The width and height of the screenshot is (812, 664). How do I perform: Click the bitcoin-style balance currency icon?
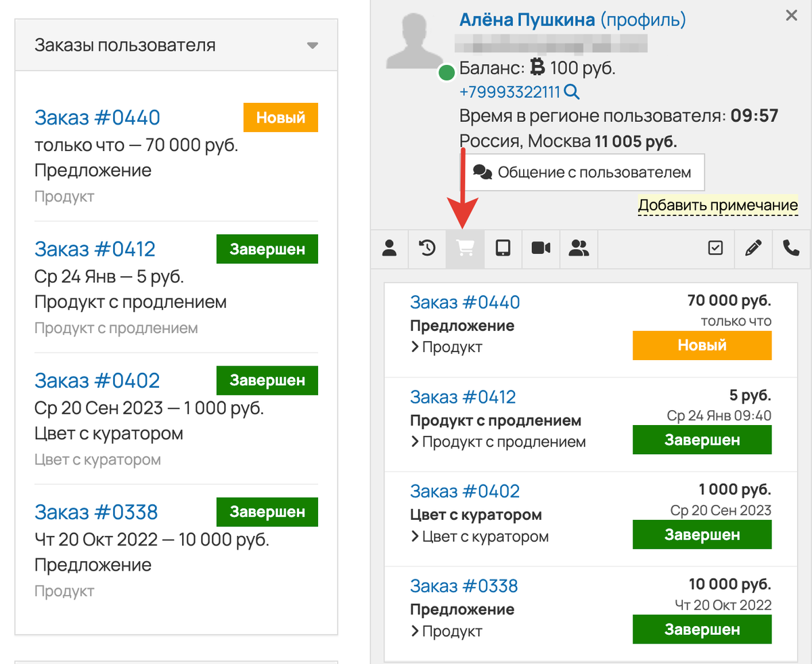[x=538, y=67]
